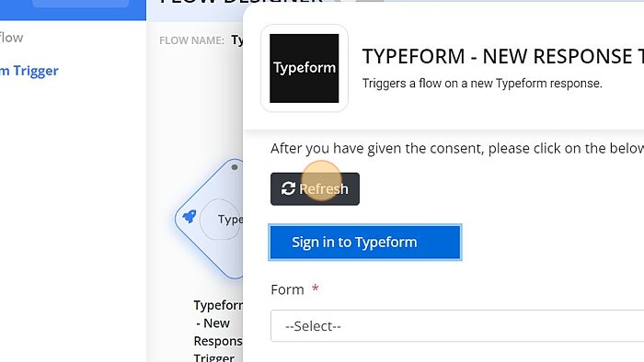The image size is (644, 362).
Task: Click the flow name value beside FLOW NAME
Action: click(x=237, y=40)
